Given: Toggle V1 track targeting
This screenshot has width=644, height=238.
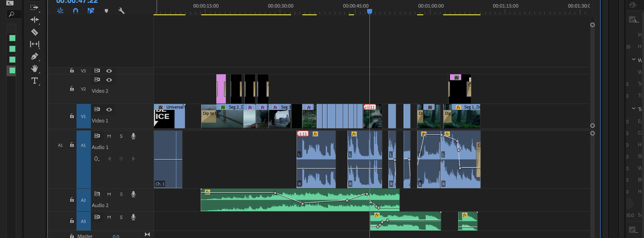Looking at the screenshot, I should 83,116.
